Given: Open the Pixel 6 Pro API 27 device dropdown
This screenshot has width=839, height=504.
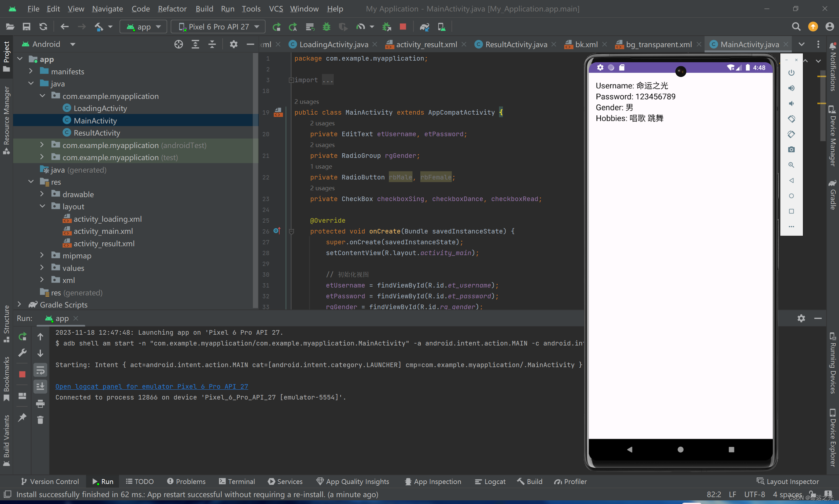Looking at the screenshot, I should [218, 27].
